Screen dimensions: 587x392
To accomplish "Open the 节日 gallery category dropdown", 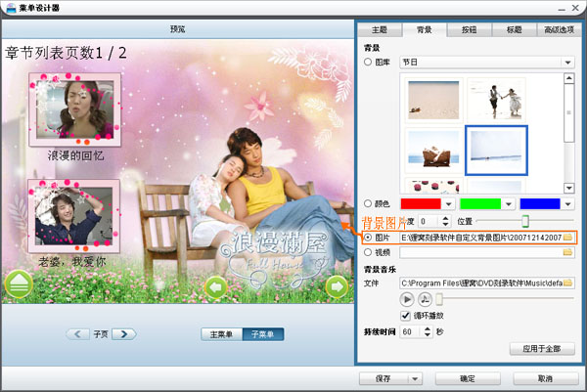I will tap(567, 63).
